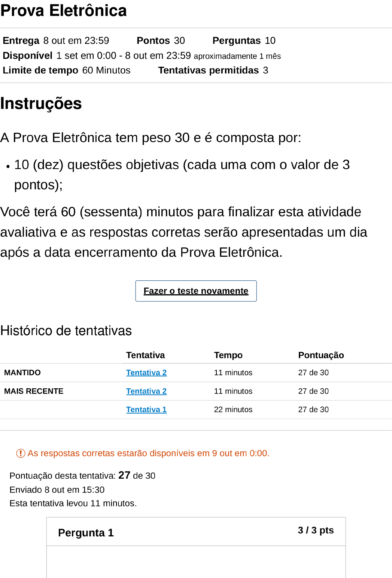
Task: Open the Tentativa 1 attempt link
Action: (x=146, y=409)
